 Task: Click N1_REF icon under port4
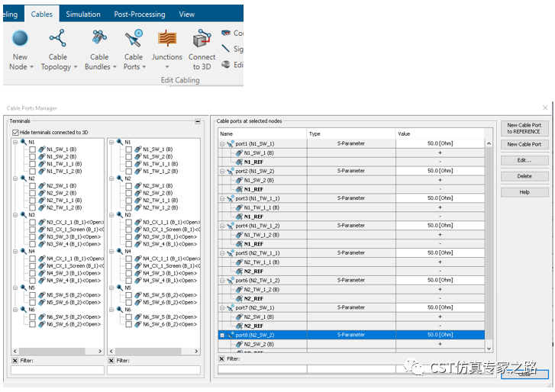point(239,244)
